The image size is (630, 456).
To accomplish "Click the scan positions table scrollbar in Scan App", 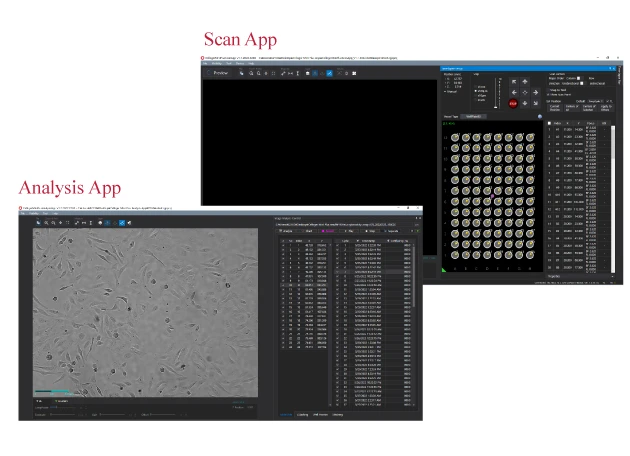I will 613,199.
